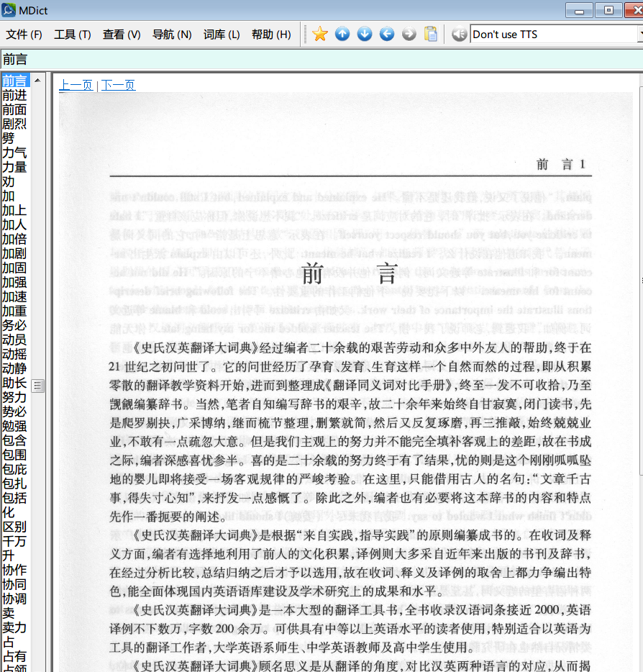Look up 加速 in the word list
The image size is (643, 672).
click(14, 296)
